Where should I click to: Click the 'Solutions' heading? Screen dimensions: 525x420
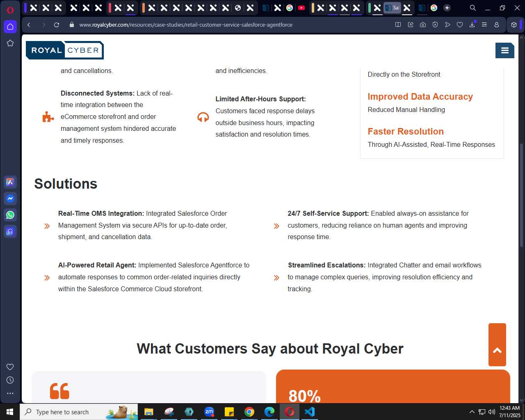coord(66,184)
